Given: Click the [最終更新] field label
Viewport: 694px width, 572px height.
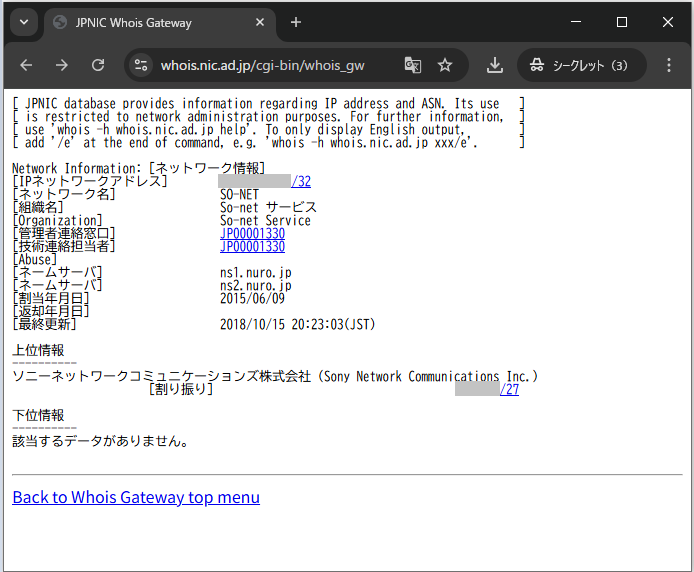Looking at the screenshot, I should pos(45,325).
